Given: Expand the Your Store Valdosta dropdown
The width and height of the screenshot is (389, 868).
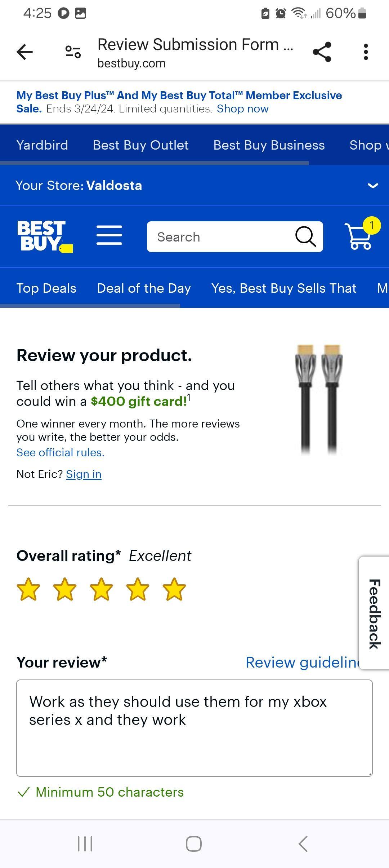Looking at the screenshot, I should (372, 185).
